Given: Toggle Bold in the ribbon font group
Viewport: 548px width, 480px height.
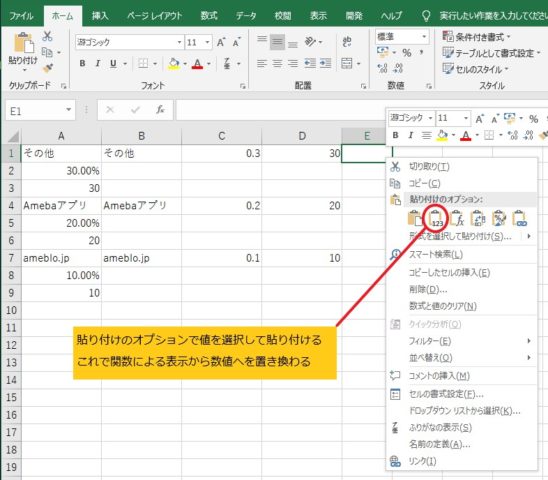Looking at the screenshot, I should (x=82, y=63).
